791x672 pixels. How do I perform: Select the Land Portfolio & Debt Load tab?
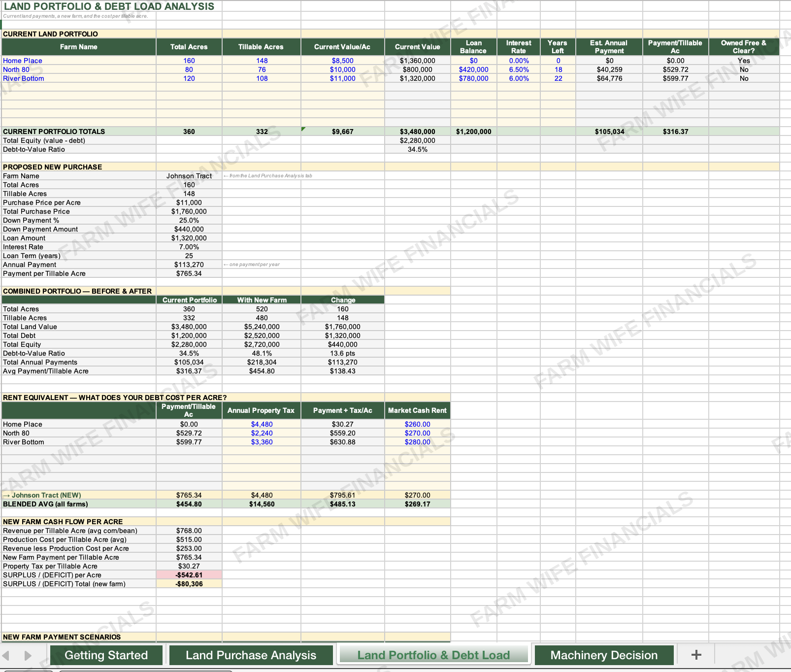433,655
